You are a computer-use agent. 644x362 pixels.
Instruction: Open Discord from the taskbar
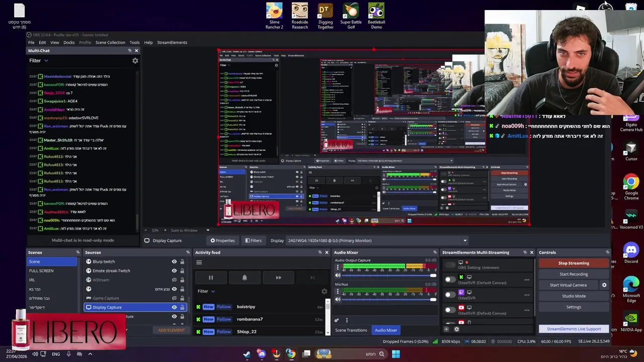[262, 354]
